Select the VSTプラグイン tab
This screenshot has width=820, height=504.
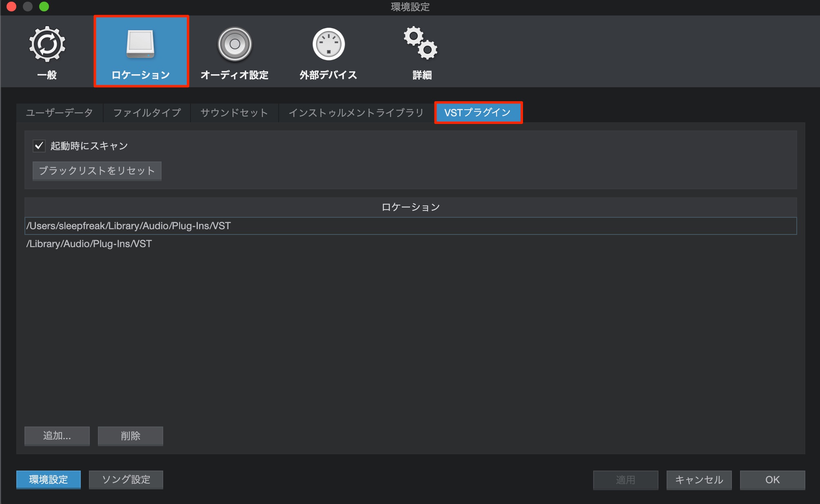click(478, 113)
